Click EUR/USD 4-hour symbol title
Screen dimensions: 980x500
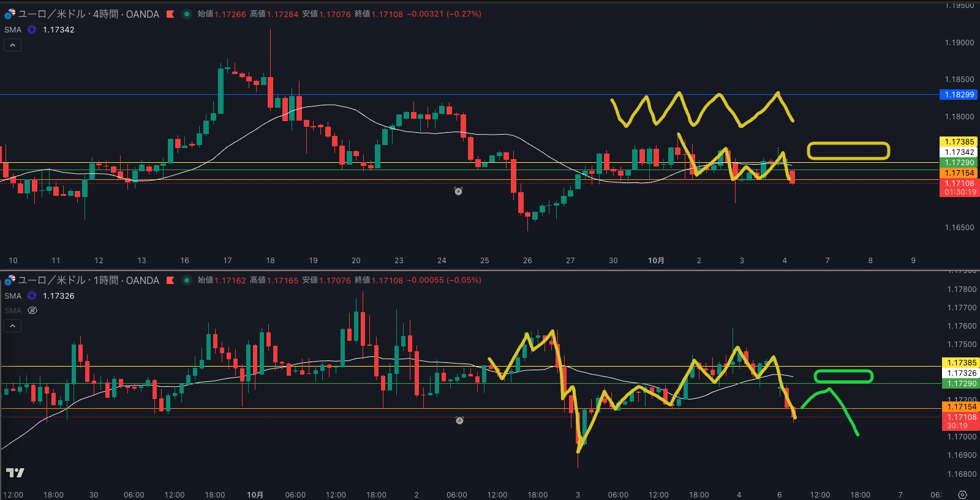click(88, 14)
